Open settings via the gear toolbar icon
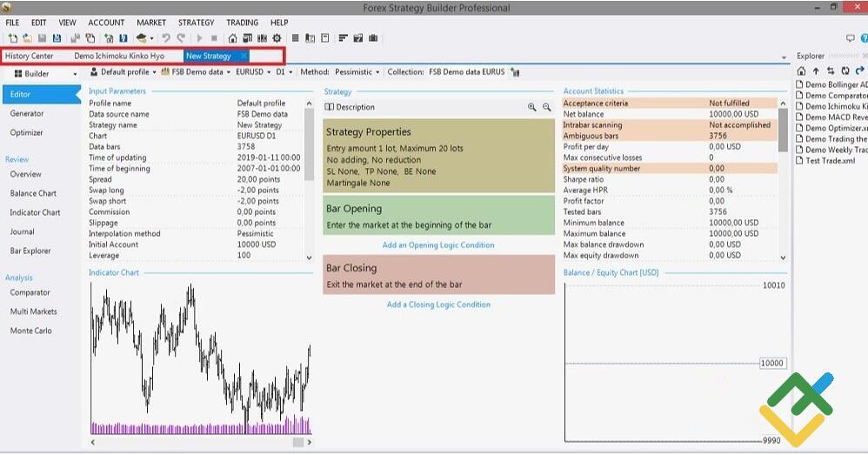The height and width of the screenshot is (455, 868). point(277,38)
